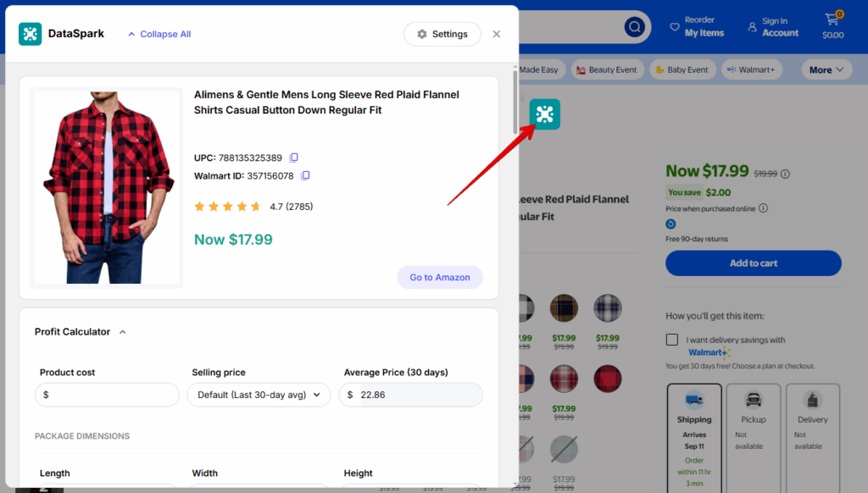
Task: Copy the UPC number
Action: 294,158
